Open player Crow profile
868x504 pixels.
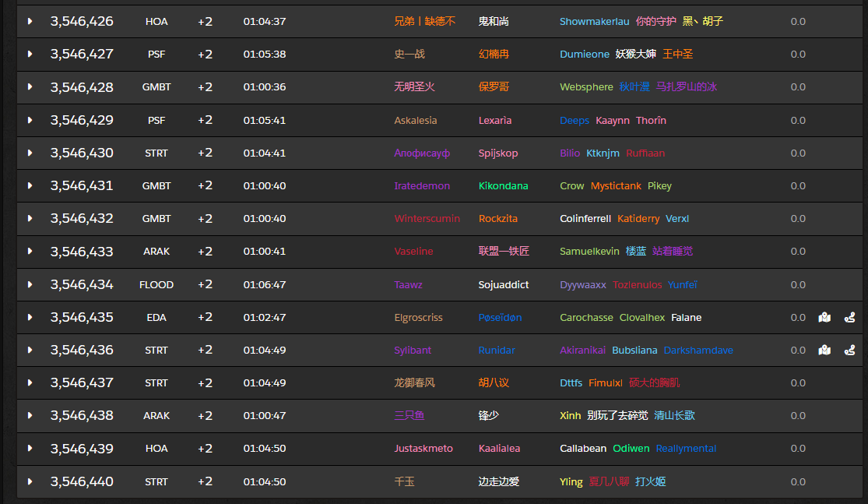[x=572, y=185]
